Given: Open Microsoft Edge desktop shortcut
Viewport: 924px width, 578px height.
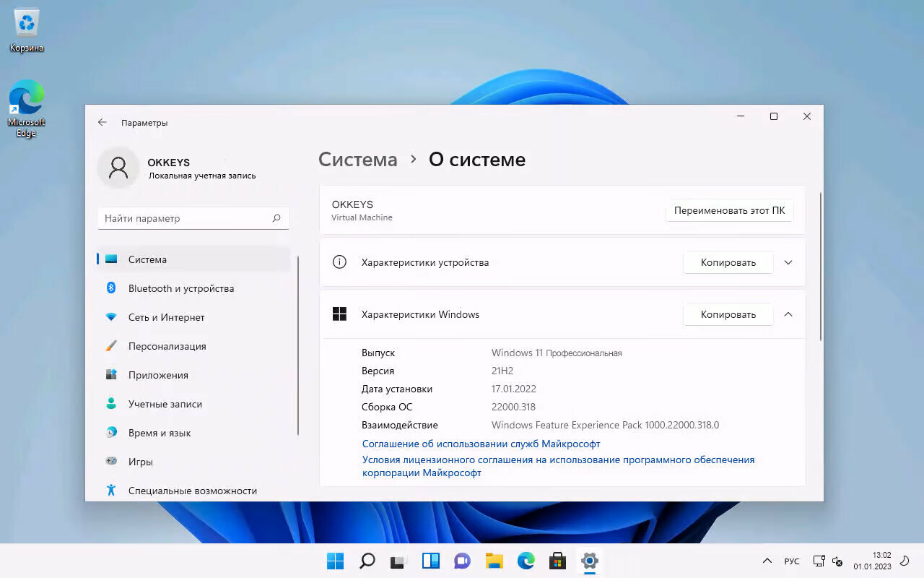Looking at the screenshot, I should coord(27,108).
